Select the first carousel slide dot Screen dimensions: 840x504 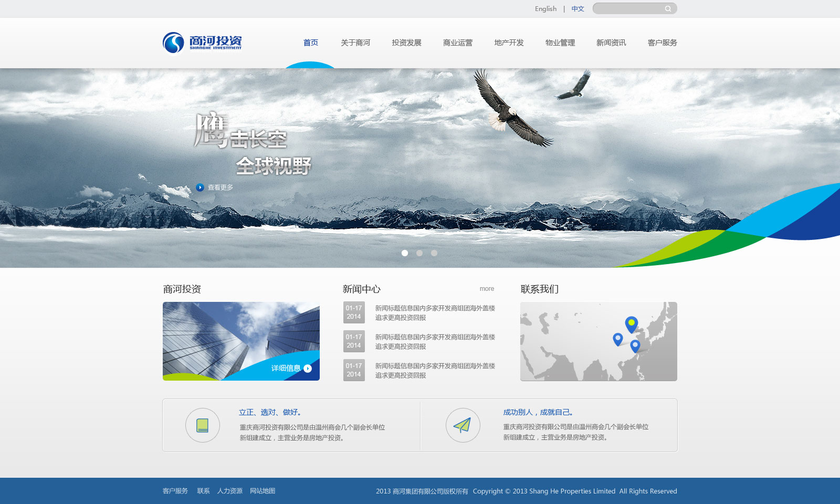pos(405,253)
